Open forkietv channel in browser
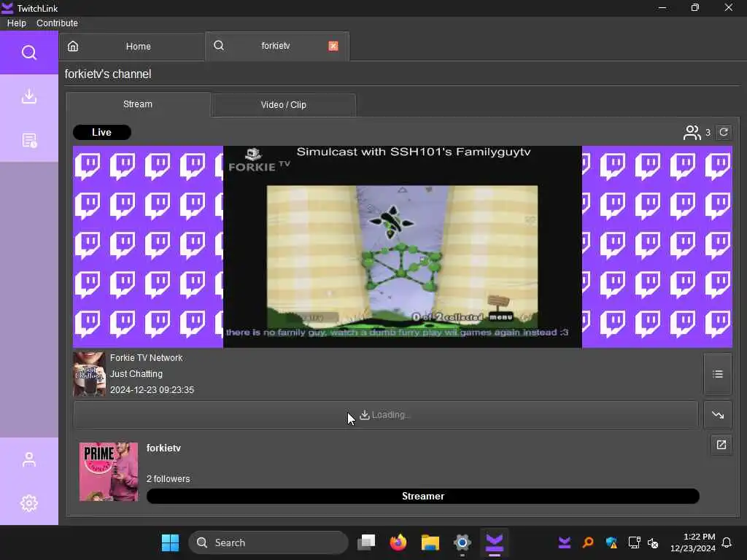 pyautogui.click(x=721, y=445)
